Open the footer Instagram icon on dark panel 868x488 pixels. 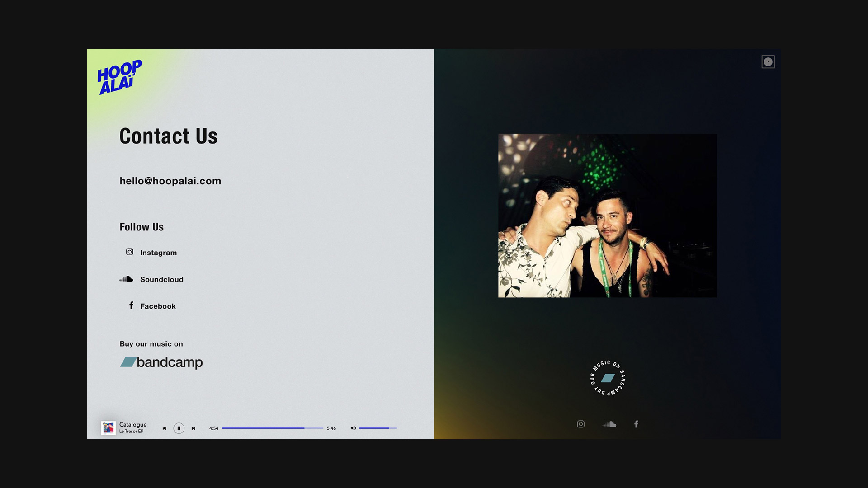click(581, 424)
